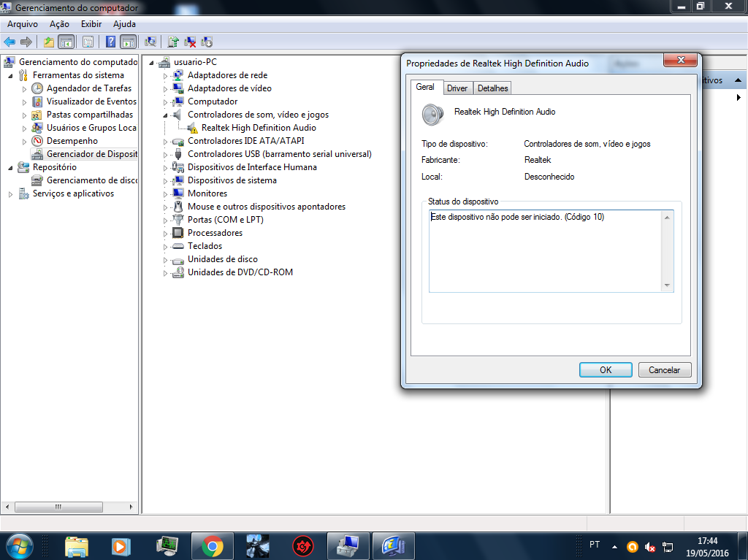Select Dispositivos de Interface Humana category
Screen dimensions: 748x560
pyautogui.click(x=252, y=167)
